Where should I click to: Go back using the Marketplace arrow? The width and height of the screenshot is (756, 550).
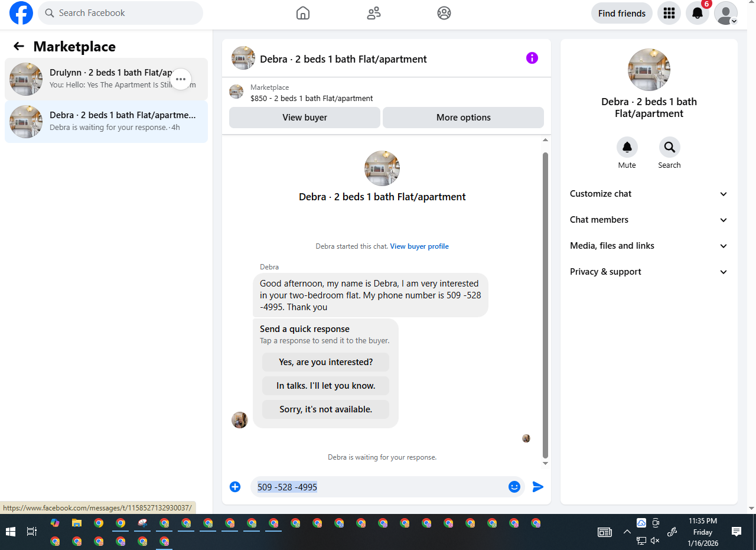coord(19,46)
